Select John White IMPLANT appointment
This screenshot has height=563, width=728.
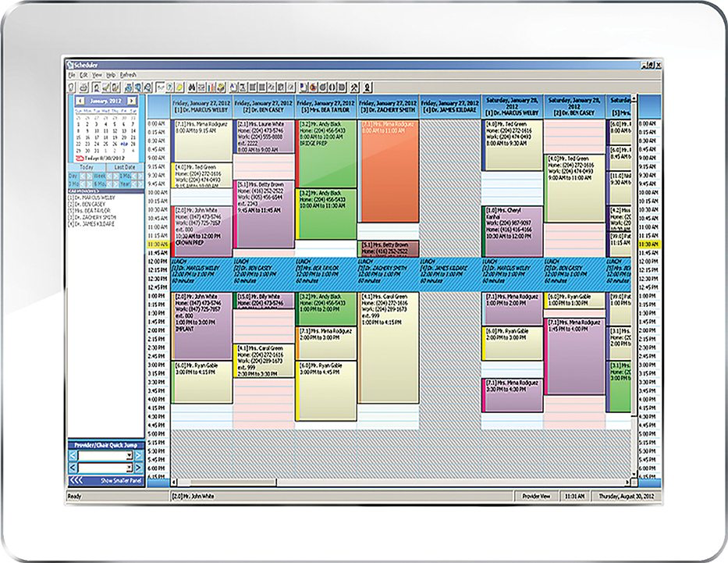click(202, 326)
